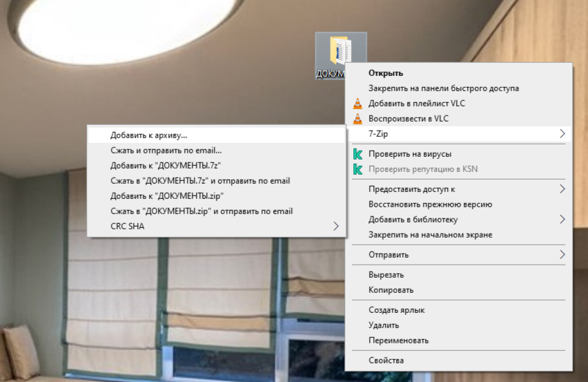588x382 pixels.
Task: Open Предоставить доступ к entry
Action: [x=458, y=189]
